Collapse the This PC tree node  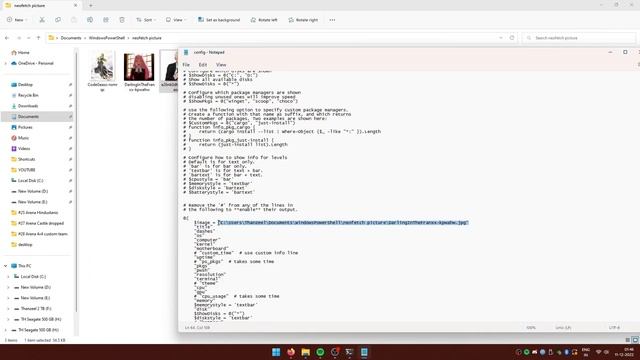(x=5, y=266)
